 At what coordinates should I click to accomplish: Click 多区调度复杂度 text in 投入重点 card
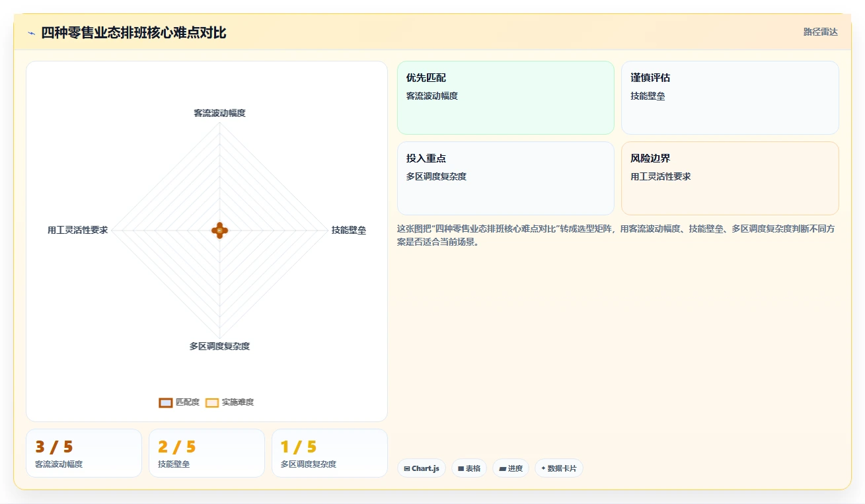coord(436,176)
